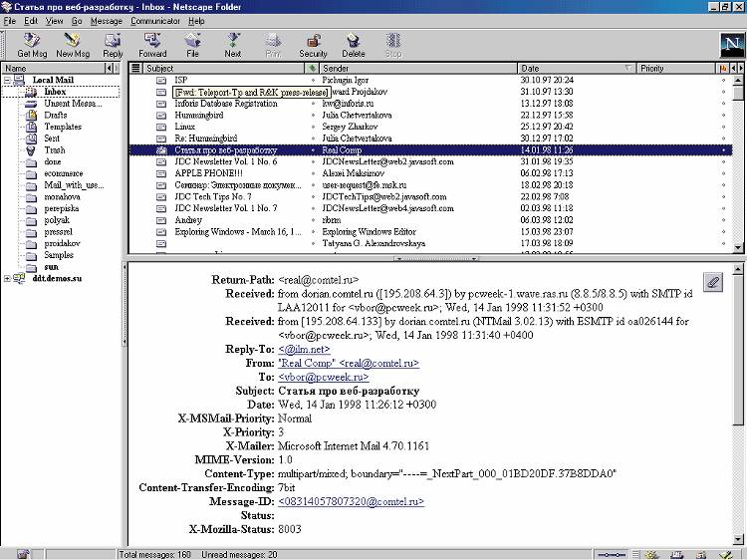Click the message body scrollbar up arrow
The image size is (747, 560).
pos(738,270)
